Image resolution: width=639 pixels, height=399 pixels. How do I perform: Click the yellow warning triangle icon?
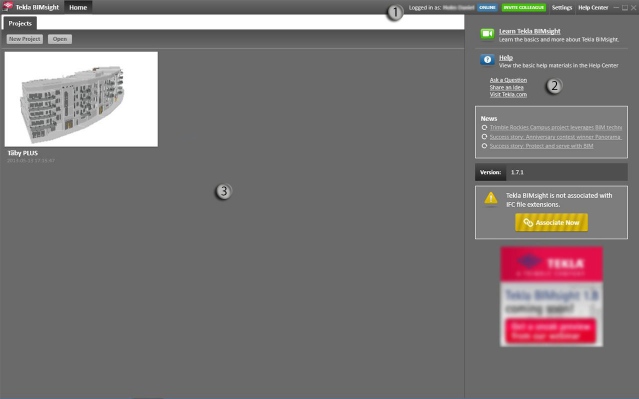[x=491, y=198]
